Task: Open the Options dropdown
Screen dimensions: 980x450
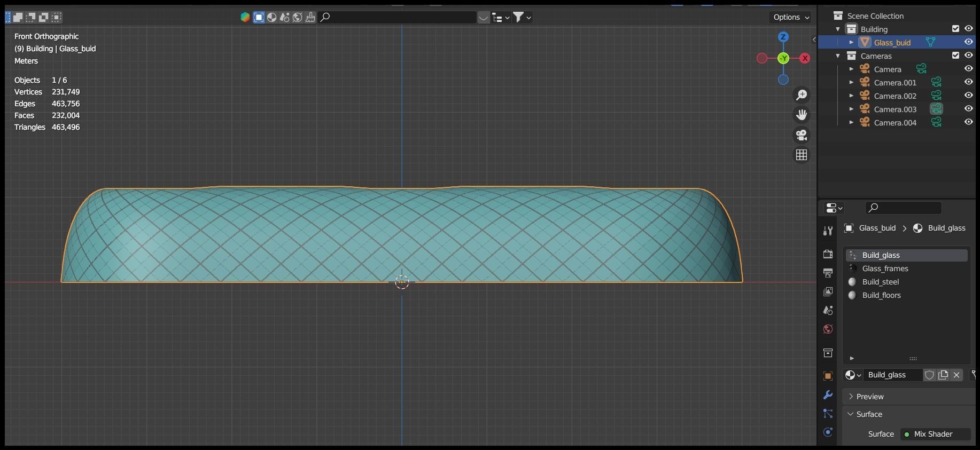Action: 791,17
